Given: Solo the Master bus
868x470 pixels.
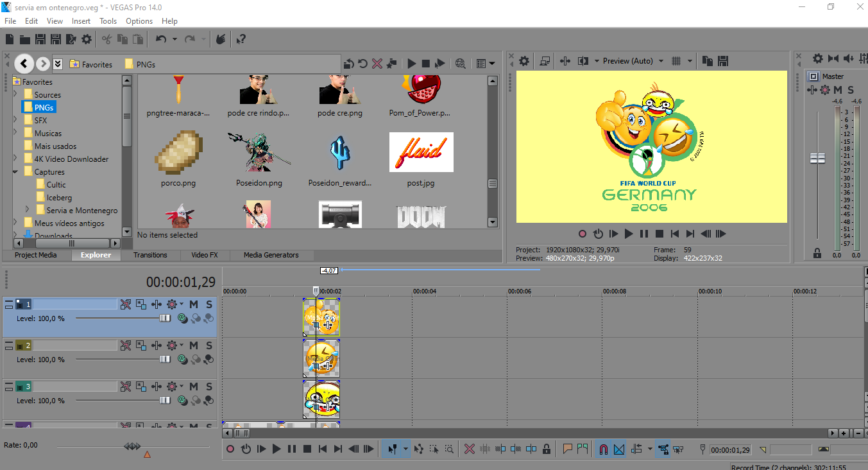Looking at the screenshot, I should click(851, 90).
